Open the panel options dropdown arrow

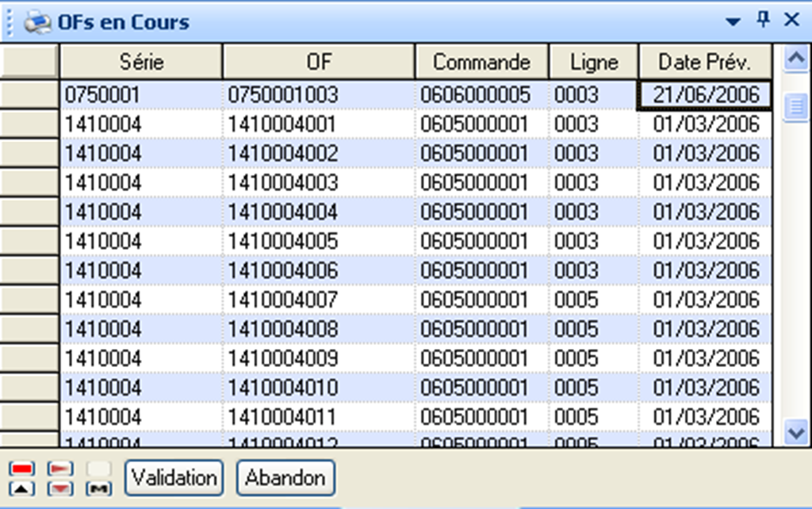732,22
